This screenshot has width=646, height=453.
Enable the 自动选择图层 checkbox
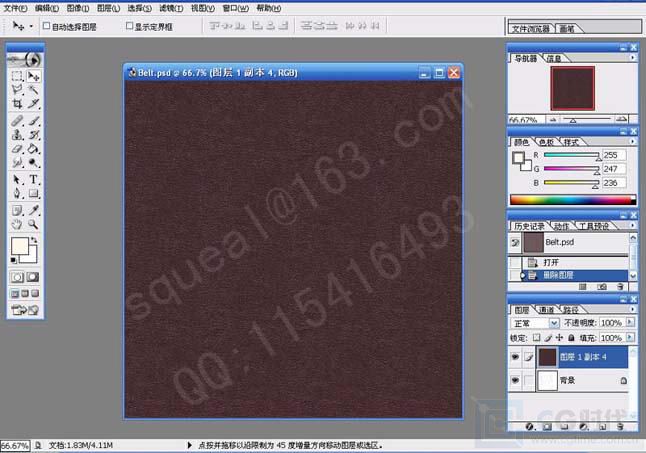(x=47, y=26)
